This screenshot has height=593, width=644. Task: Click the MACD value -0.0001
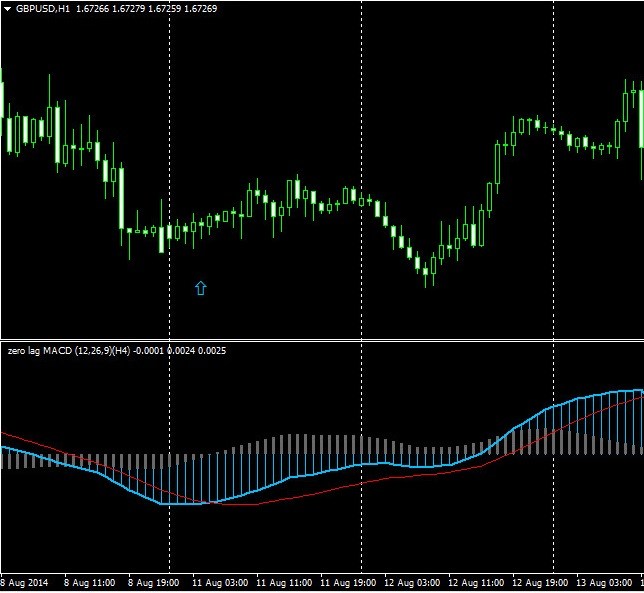point(148,351)
